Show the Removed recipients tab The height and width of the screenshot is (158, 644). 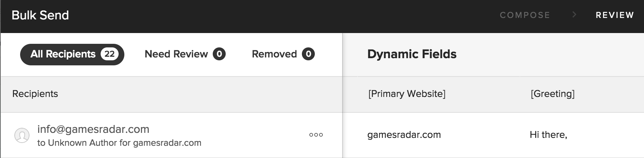tap(283, 54)
